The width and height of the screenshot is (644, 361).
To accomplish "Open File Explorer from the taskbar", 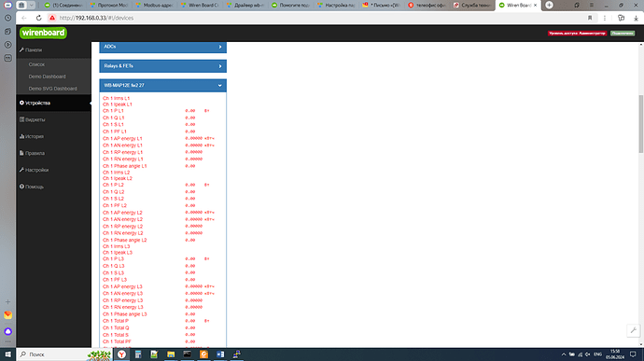I will tap(171, 354).
